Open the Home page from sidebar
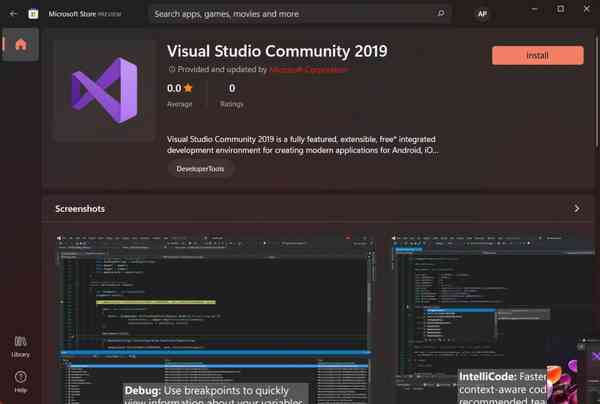Image resolution: width=600 pixels, height=404 pixels. coord(20,45)
